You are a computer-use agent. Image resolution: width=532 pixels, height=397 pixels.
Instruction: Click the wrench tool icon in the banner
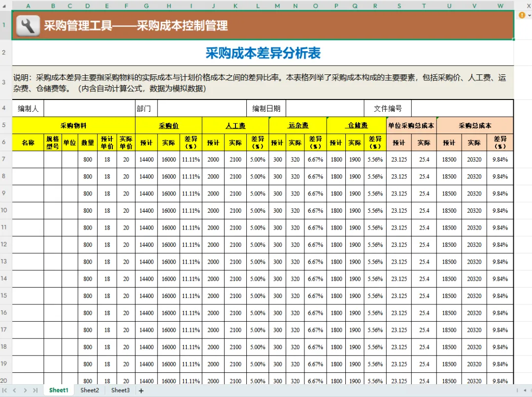pyautogui.click(x=28, y=26)
